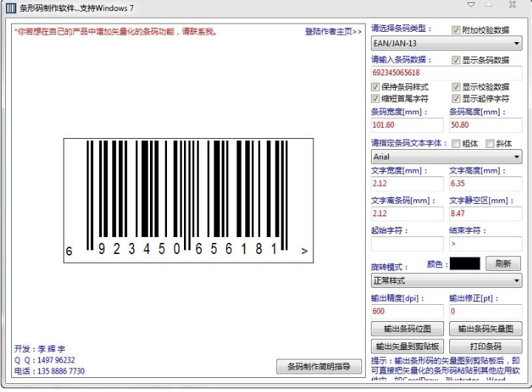Screen dimensions: 532x392
Task: Click the generated barcode preview image
Action: pos(188,200)
